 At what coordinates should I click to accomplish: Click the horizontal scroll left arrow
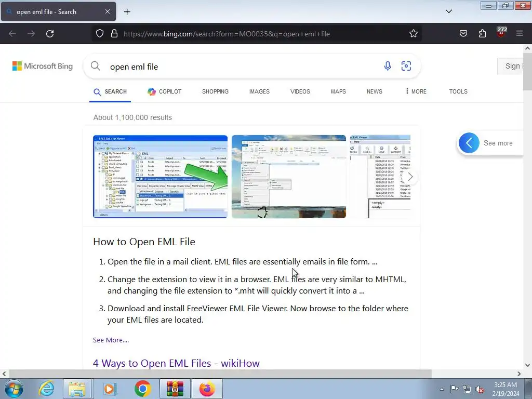tap(4, 374)
